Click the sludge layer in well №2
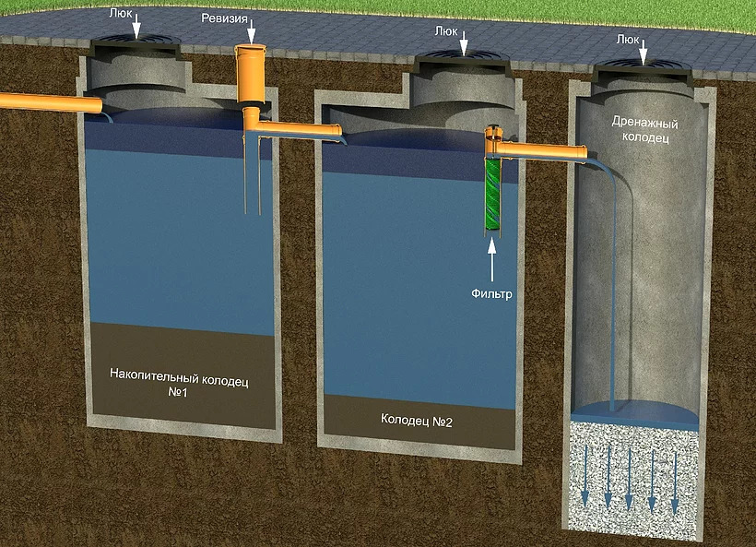Image resolution: width=756 pixels, height=547 pixels. [419, 422]
